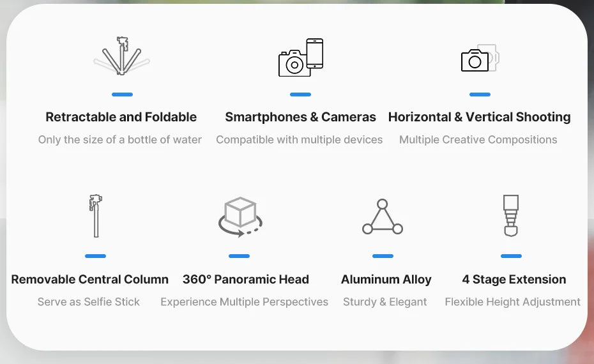Viewport: 594px width, 364px height.
Task: Click the Removable Central Column heading
Action: [90, 279]
